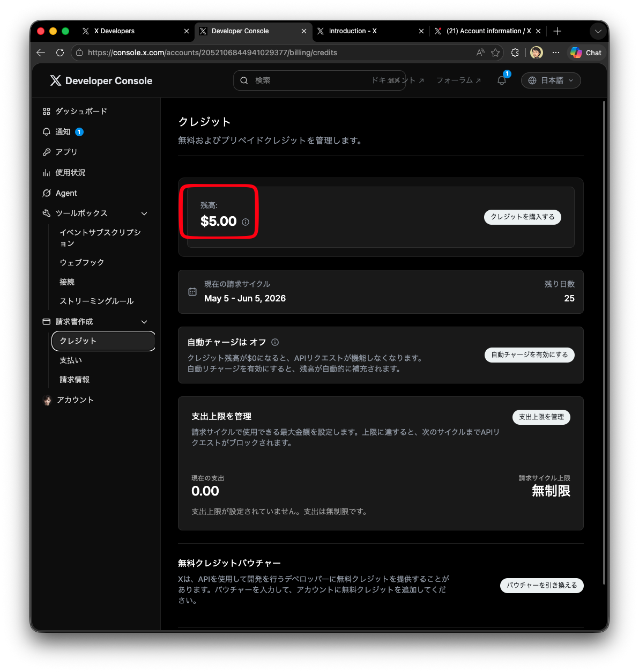Close the X Developers tab
This screenshot has width=639, height=672.
(x=187, y=31)
